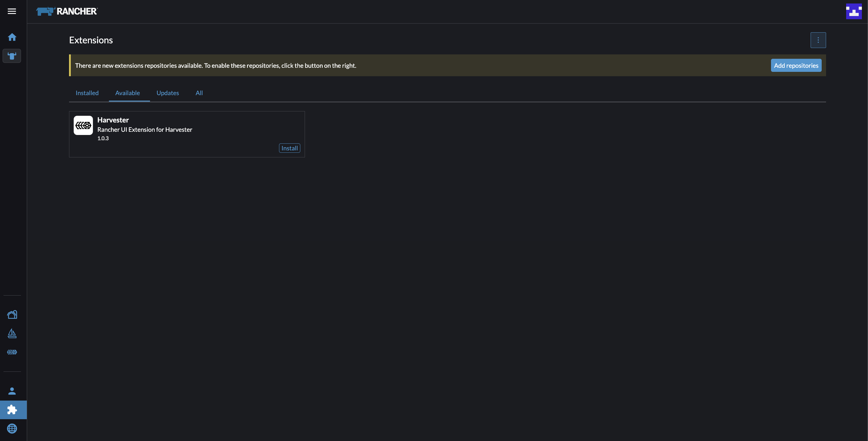Open the three-dot actions menu

click(x=818, y=40)
